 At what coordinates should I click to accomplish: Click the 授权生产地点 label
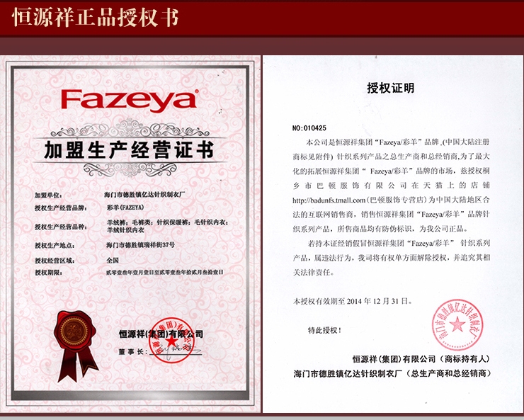click(55, 246)
